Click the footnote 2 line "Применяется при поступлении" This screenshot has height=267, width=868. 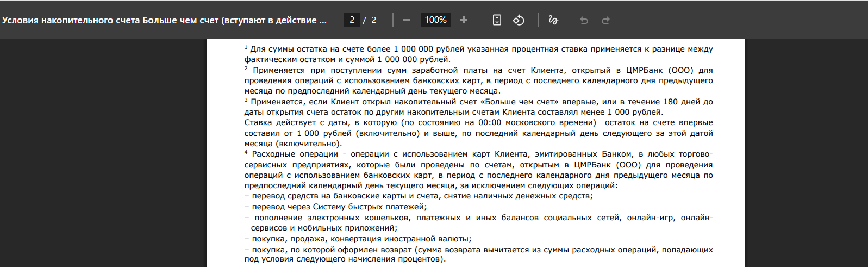click(x=479, y=70)
